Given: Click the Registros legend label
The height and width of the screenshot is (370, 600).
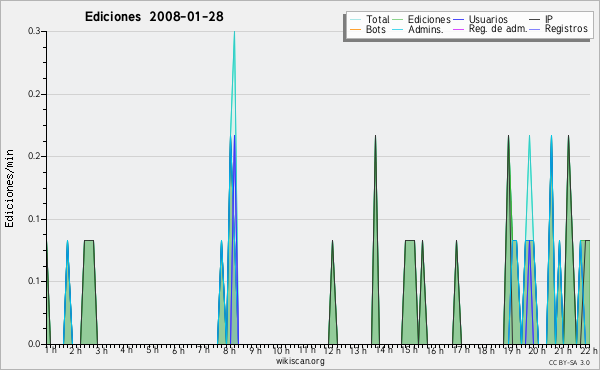Looking at the screenshot, I should 566,29.
